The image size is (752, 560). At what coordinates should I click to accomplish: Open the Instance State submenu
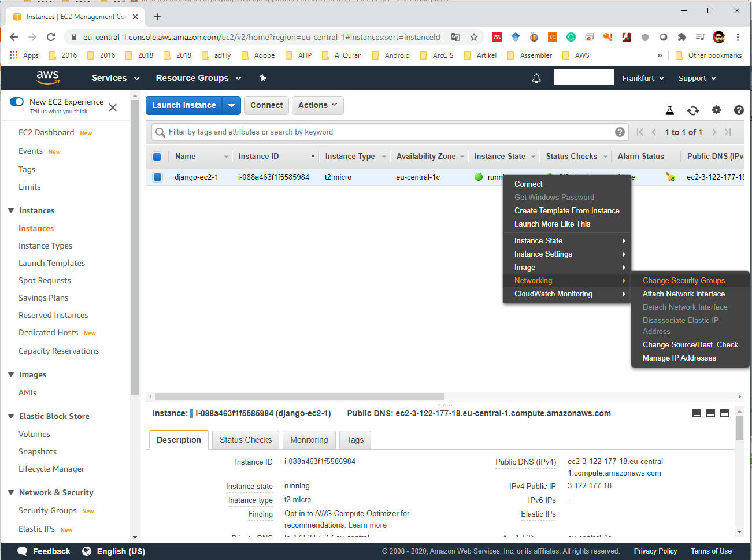566,240
